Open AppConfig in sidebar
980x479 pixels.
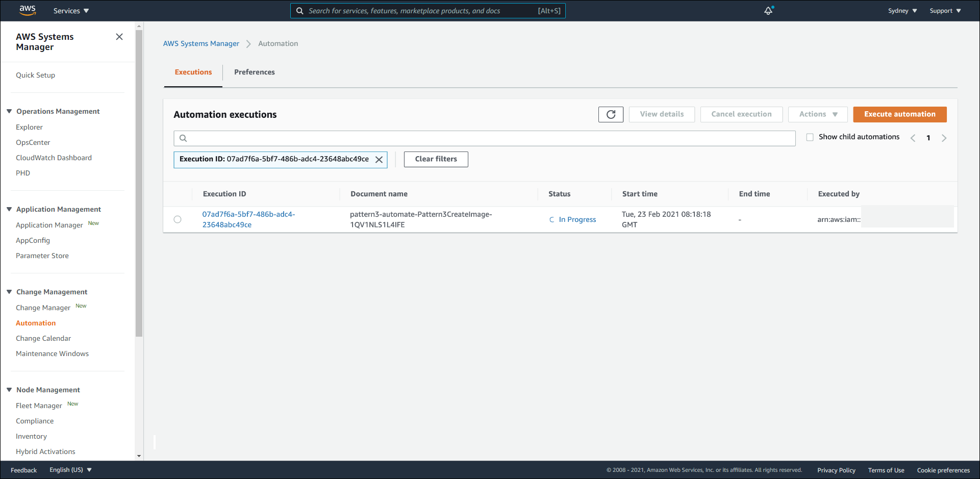click(33, 240)
